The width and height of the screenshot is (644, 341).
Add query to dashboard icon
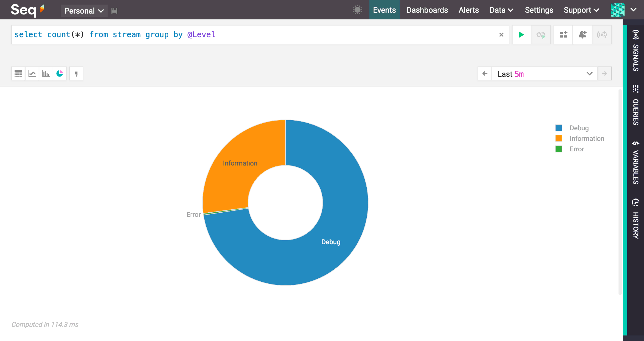tap(563, 35)
